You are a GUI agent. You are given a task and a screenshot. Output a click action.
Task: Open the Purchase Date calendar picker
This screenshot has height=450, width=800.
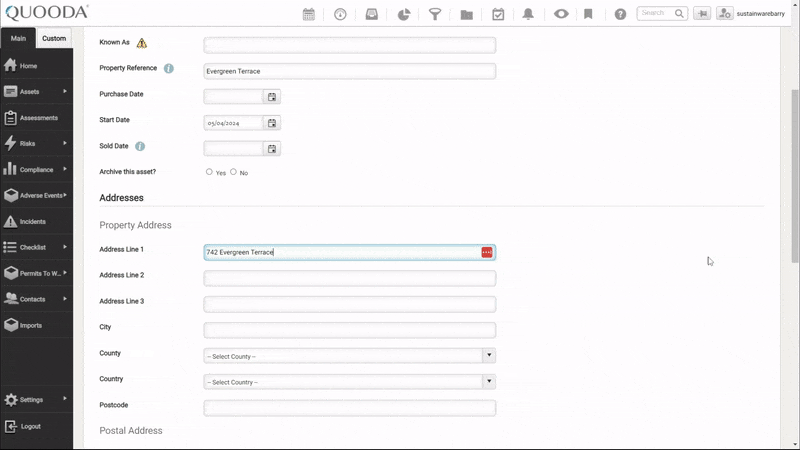[272, 97]
